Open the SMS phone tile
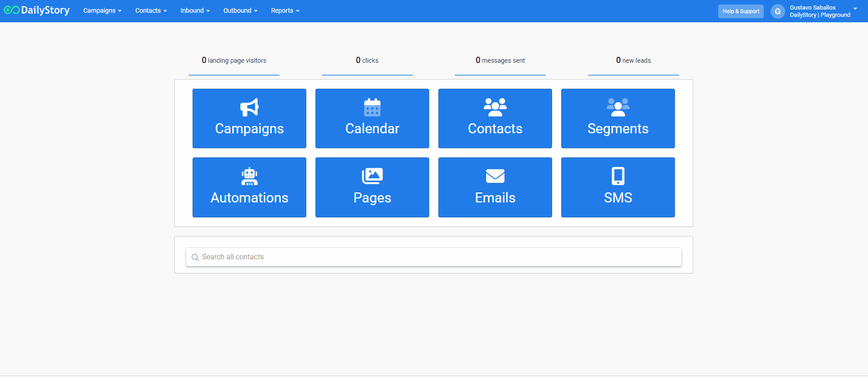This screenshot has width=868, height=378. [618, 187]
